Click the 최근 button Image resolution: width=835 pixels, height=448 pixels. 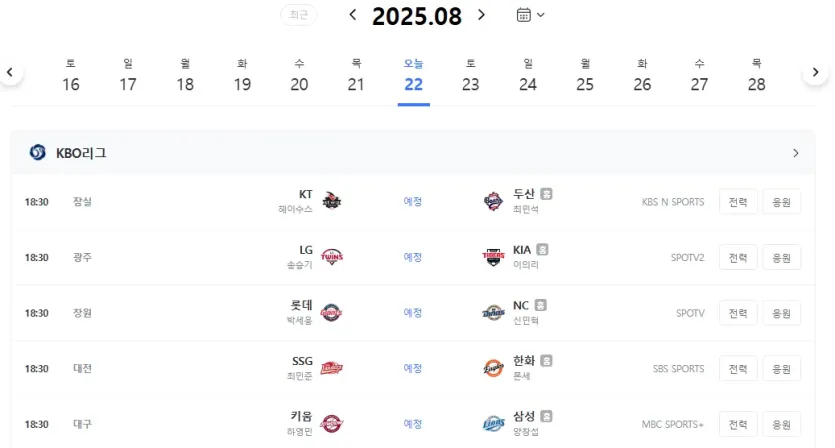[299, 15]
